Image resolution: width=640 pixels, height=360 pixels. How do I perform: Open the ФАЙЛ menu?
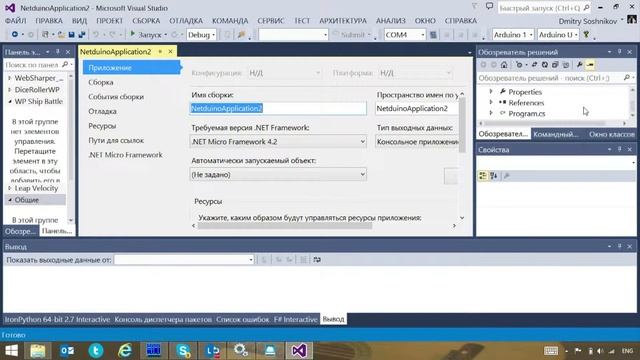click(16, 20)
